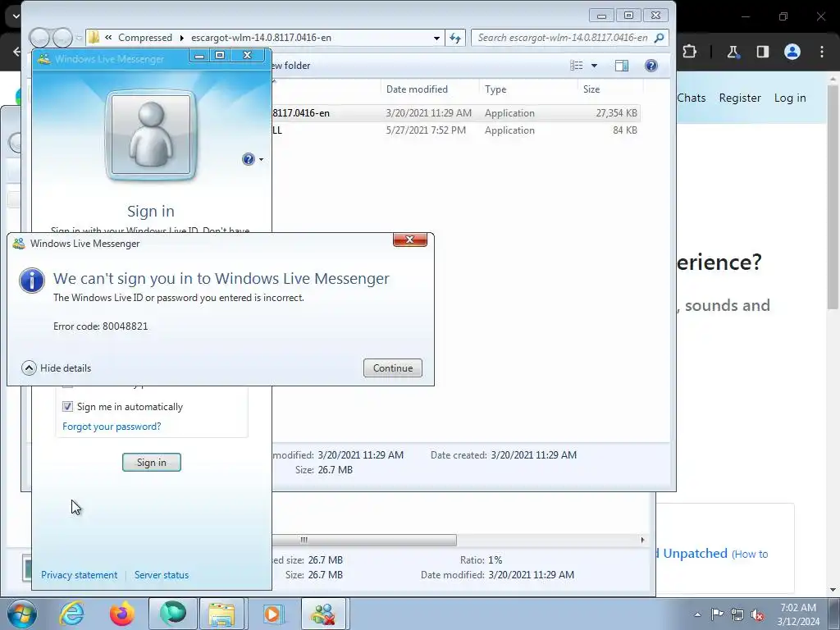This screenshot has height=630, width=840.
Task: Launch Firefox from the taskbar
Action: pos(121,614)
